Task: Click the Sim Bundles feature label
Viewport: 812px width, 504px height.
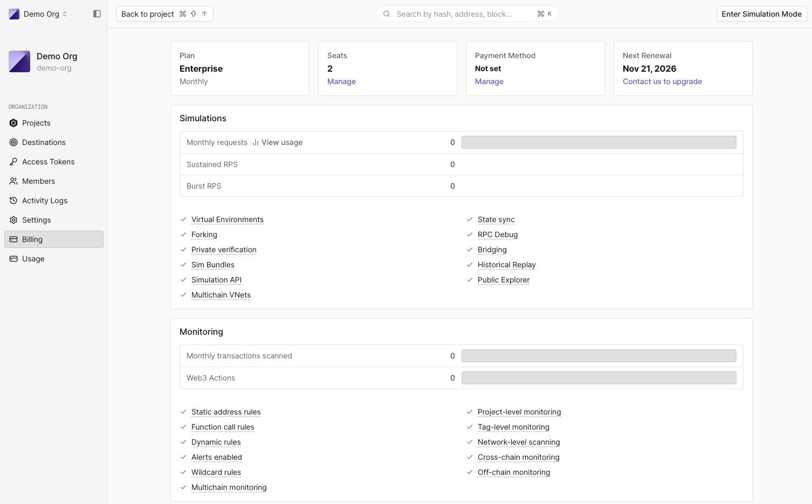Action: pos(213,265)
